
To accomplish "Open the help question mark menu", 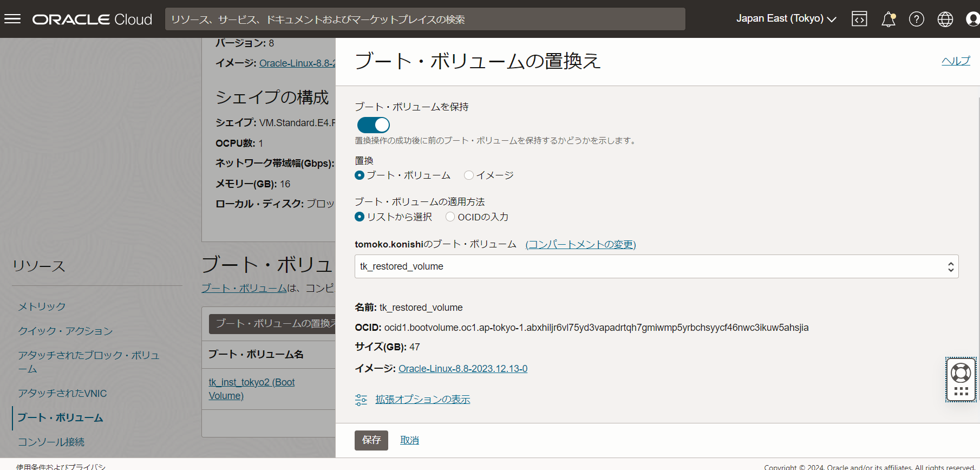I will coord(917,19).
